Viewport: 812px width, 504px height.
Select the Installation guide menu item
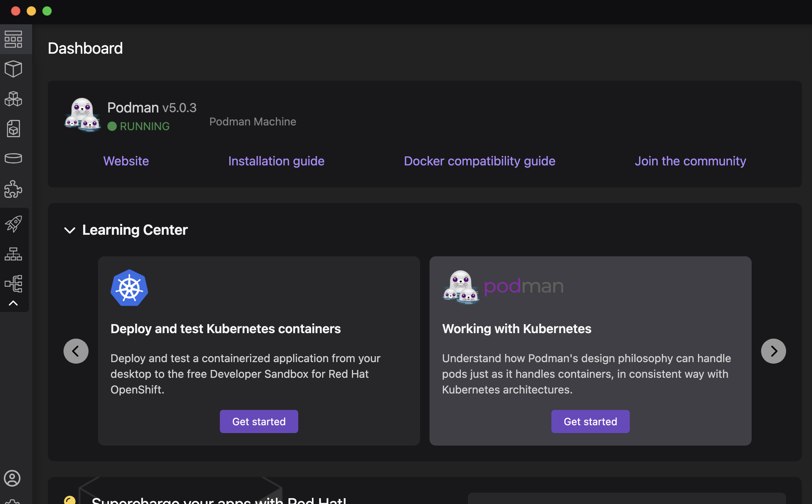276,161
